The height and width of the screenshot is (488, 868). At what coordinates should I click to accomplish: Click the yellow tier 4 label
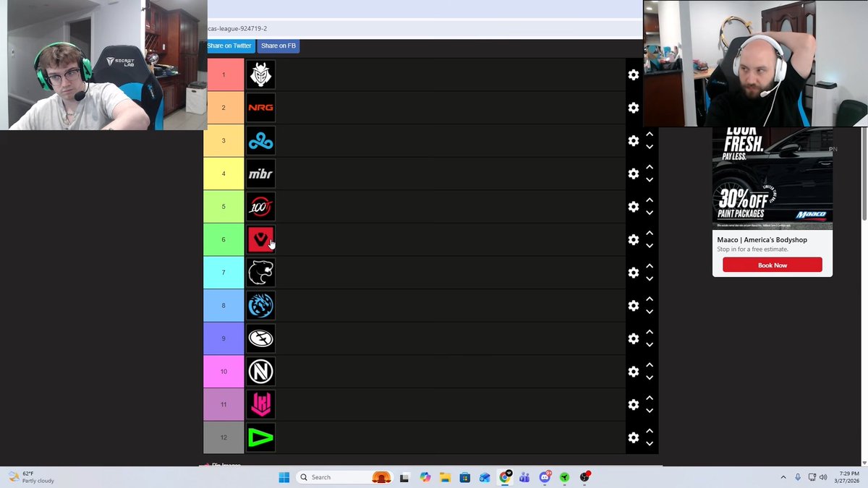click(224, 174)
